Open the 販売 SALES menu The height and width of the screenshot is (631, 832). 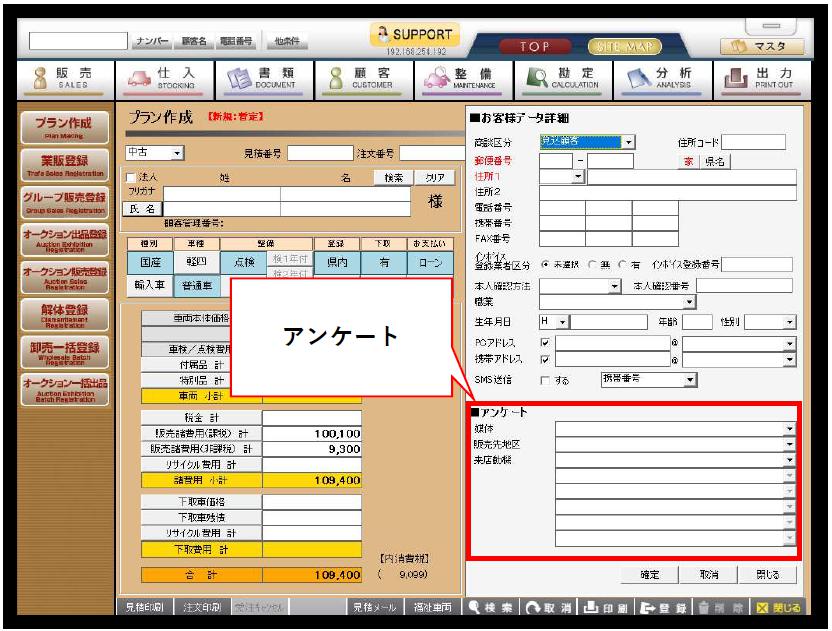(66, 79)
